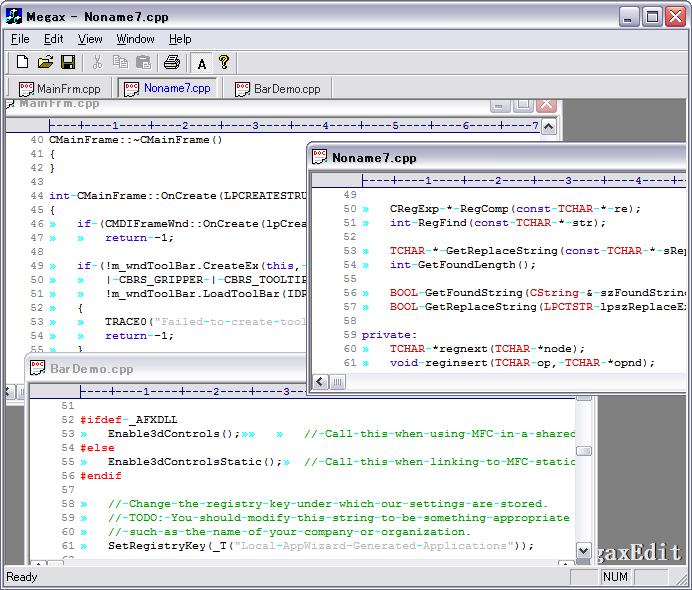The image size is (692, 590).
Task: Click scroll down arrow in BarDemo.cpp window
Action: tap(583, 551)
